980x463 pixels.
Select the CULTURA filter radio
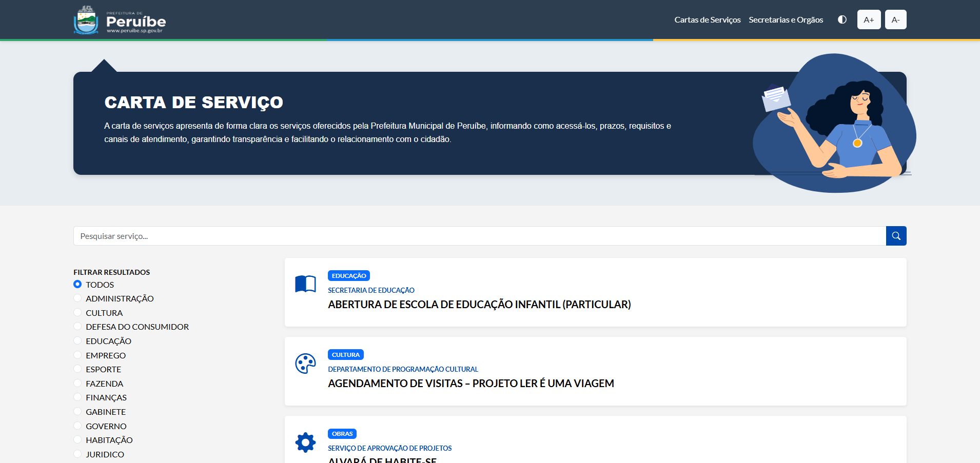click(77, 312)
